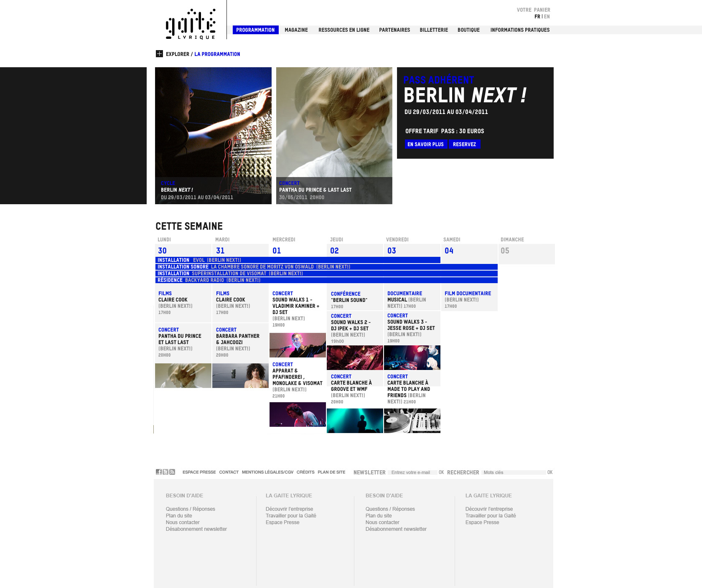
Task: Open Travailler pour la Gaîté in second column
Action: click(x=291, y=516)
